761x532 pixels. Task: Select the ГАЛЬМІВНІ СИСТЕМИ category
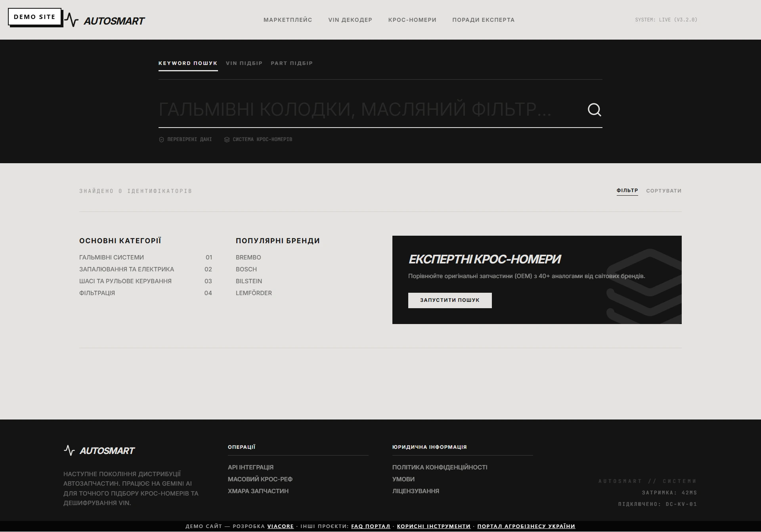pyautogui.click(x=146, y=257)
